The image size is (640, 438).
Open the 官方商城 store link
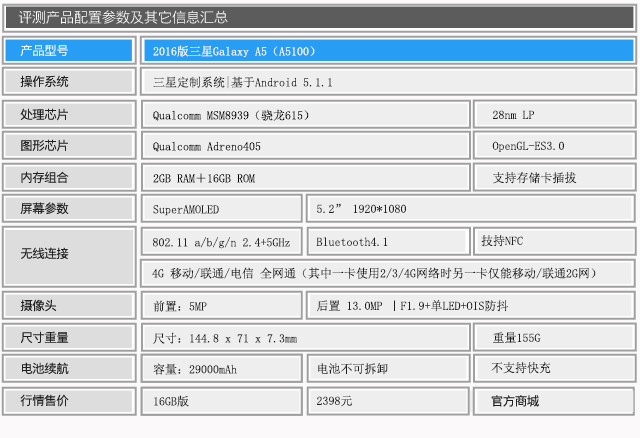point(553,401)
